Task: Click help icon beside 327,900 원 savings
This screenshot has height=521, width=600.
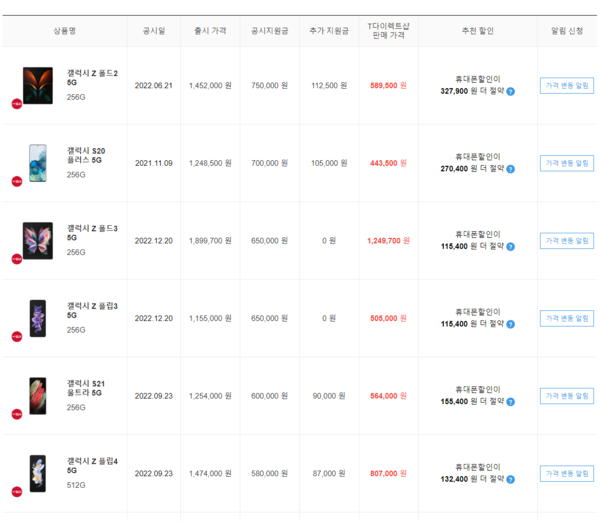Action: (510, 91)
